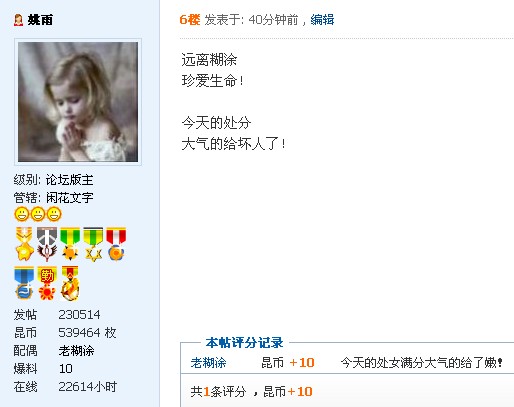Click the 6楼 floor number label
Viewport: 514px width, 407px height.
[190, 20]
